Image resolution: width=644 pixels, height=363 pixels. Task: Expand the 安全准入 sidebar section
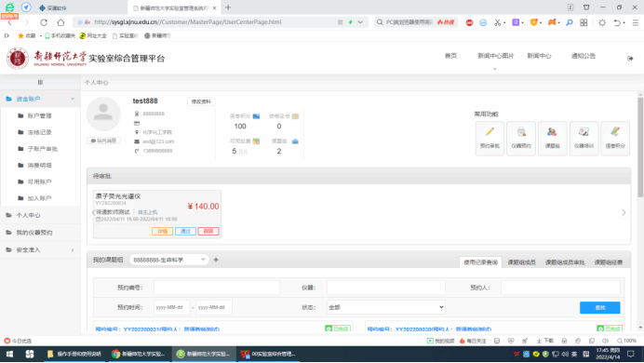tap(73, 250)
